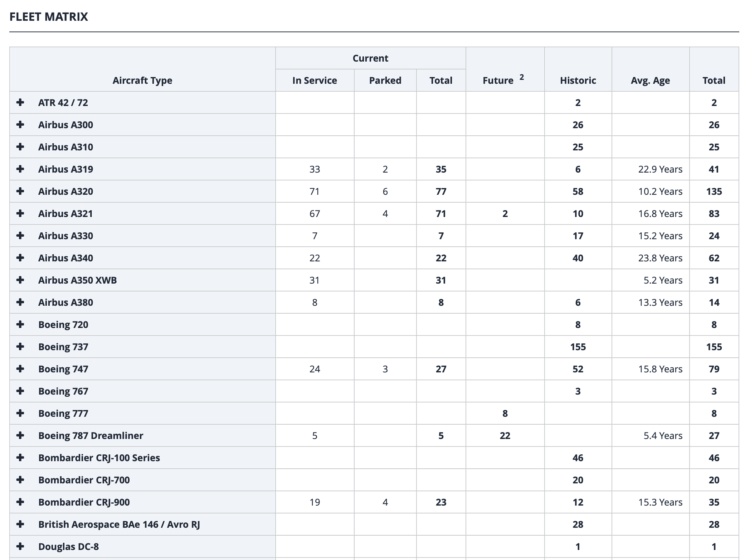Click the Avg. Age column header
The height and width of the screenshot is (560, 750).
tap(650, 80)
